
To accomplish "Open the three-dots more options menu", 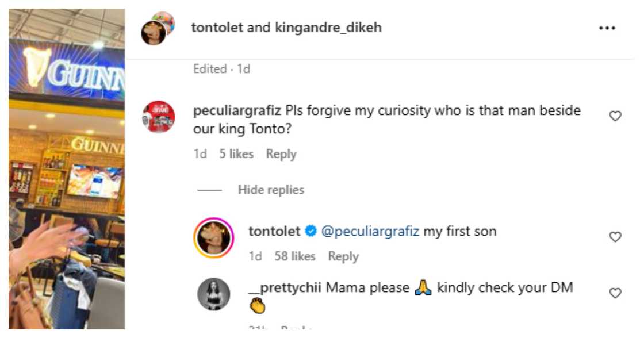I will 607,28.
